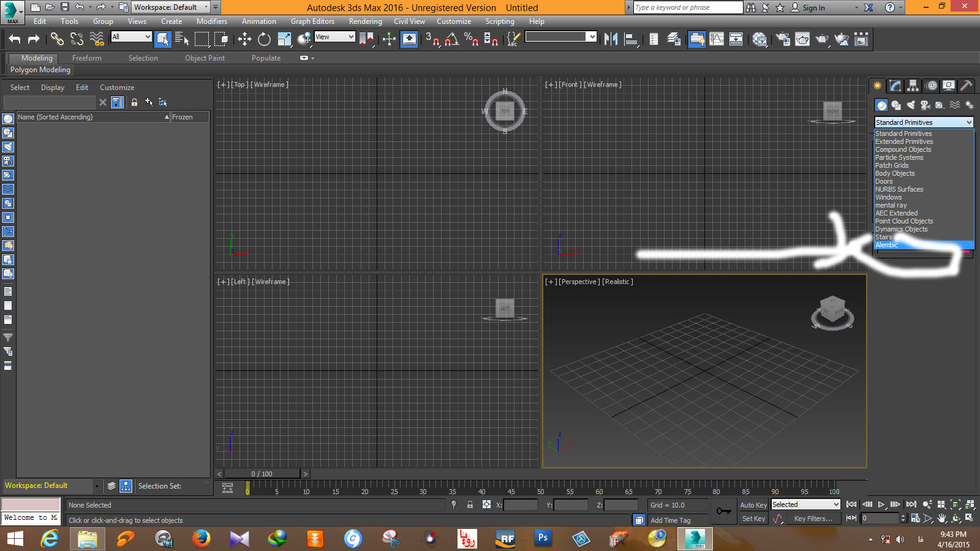Activate the Select Object tool
Image resolution: width=980 pixels, height=551 pixels.
(x=163, y=39)
